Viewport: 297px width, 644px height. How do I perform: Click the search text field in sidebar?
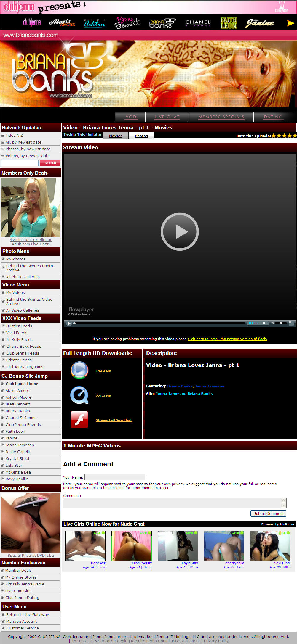tap(20, 163)
